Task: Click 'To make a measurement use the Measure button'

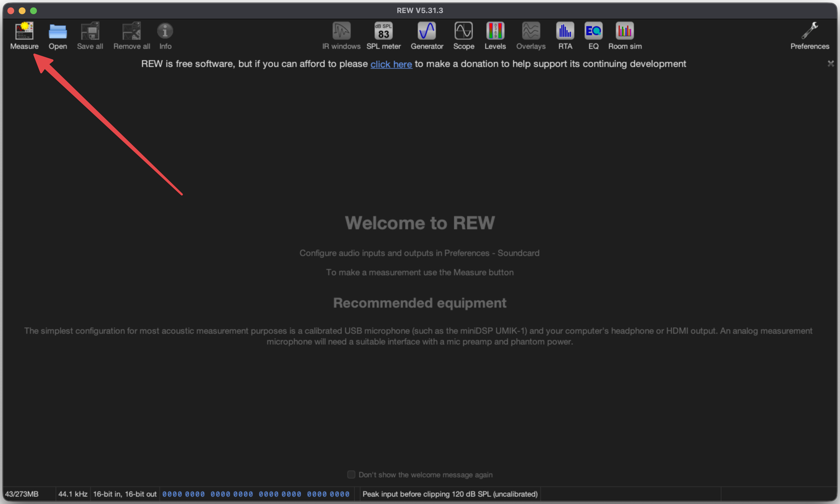Action: (420, 272)
